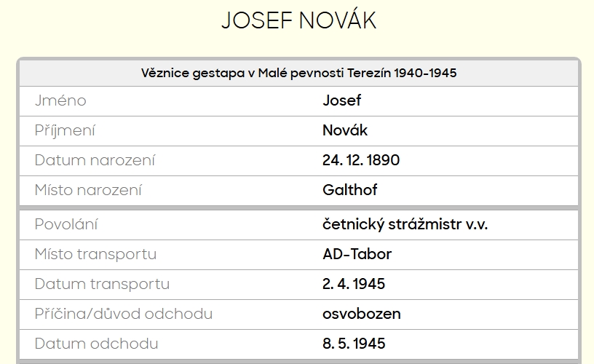
Task: Click the Věznice gestapa Terezín table header
Action: pyautogui.click(x=298, y=74)
